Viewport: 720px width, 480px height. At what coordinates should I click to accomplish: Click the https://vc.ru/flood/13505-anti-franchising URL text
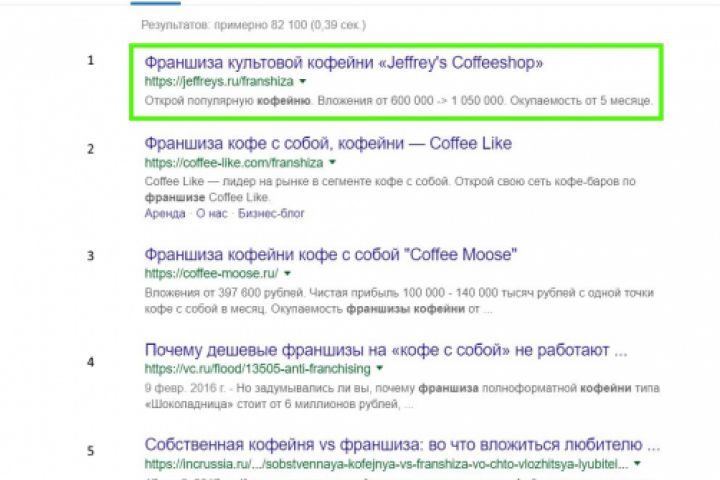[258, 368]
